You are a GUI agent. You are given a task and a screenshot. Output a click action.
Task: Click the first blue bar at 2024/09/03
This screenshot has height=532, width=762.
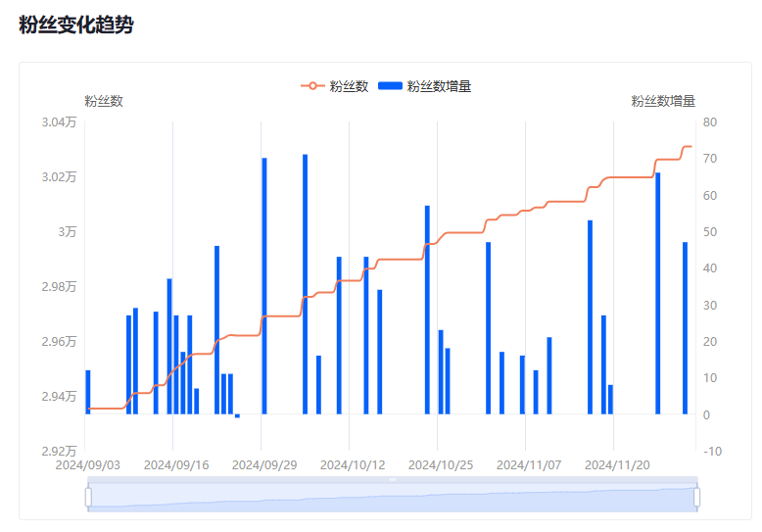87,392
